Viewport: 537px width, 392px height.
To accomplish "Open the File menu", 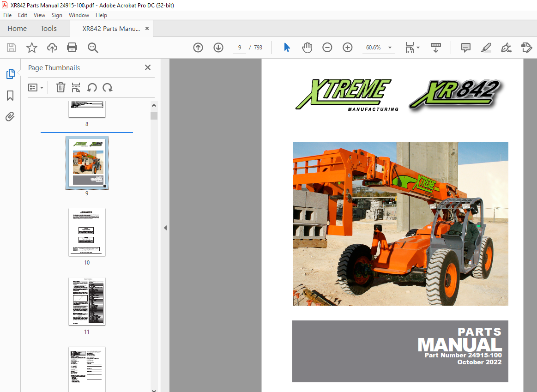I will [7, 15].
